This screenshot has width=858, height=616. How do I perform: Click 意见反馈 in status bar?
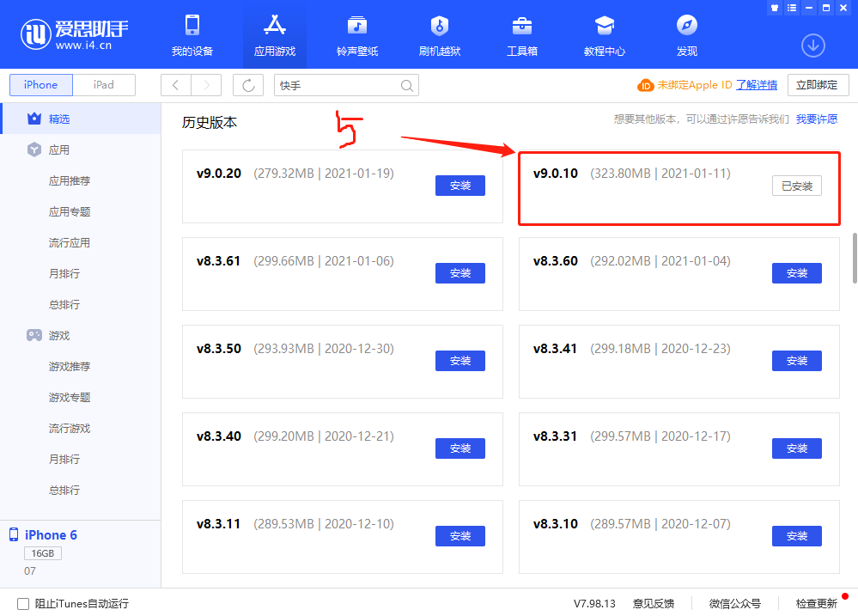pyautogui.click(x=654, y=603)
